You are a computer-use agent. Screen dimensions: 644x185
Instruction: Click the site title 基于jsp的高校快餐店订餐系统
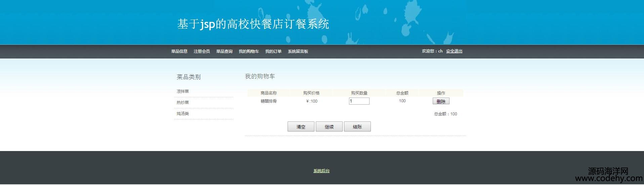tap(253, 24)
